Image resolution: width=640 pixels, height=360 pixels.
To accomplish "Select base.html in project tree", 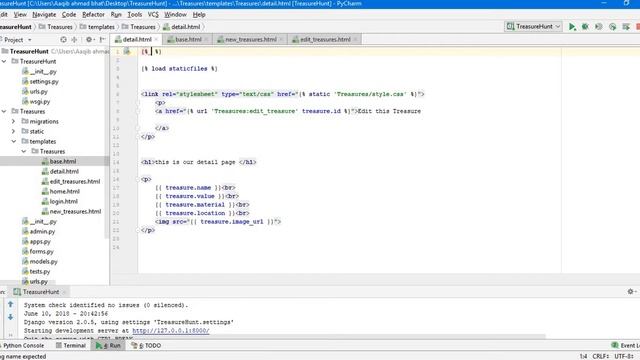I will pyautogui.click(x=59, y=161).
